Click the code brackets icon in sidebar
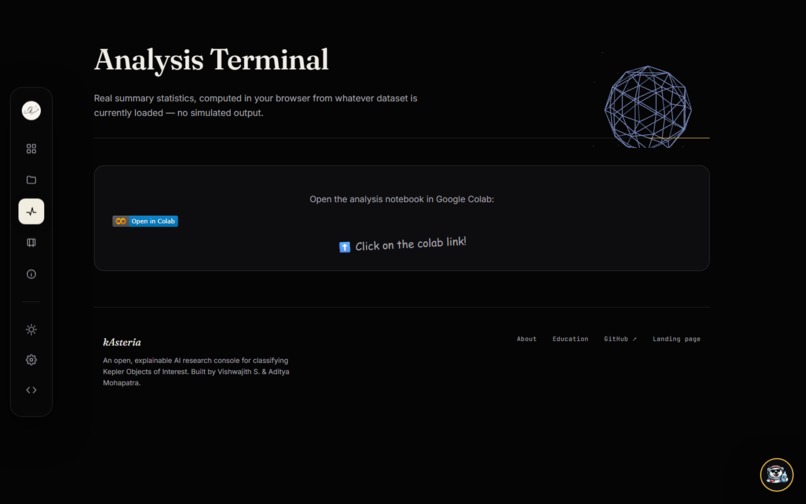The height and width of the screenshot is (504, 806). [31, 390]
